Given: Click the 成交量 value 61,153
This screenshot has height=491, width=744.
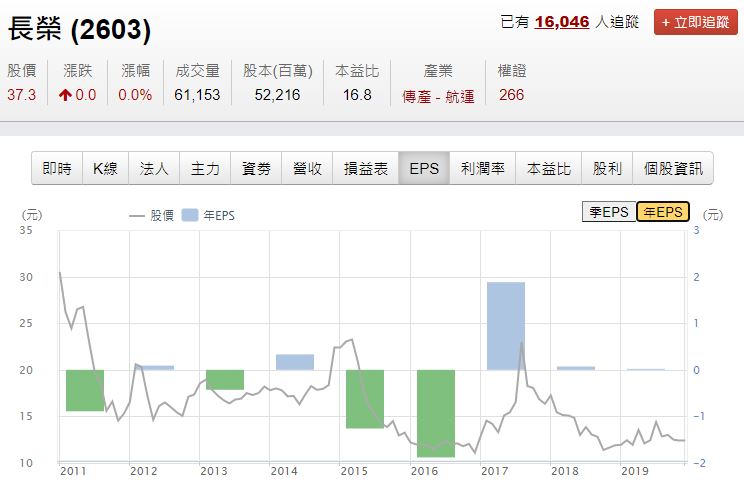Looking at the screenshot, I should pos(197,95).
